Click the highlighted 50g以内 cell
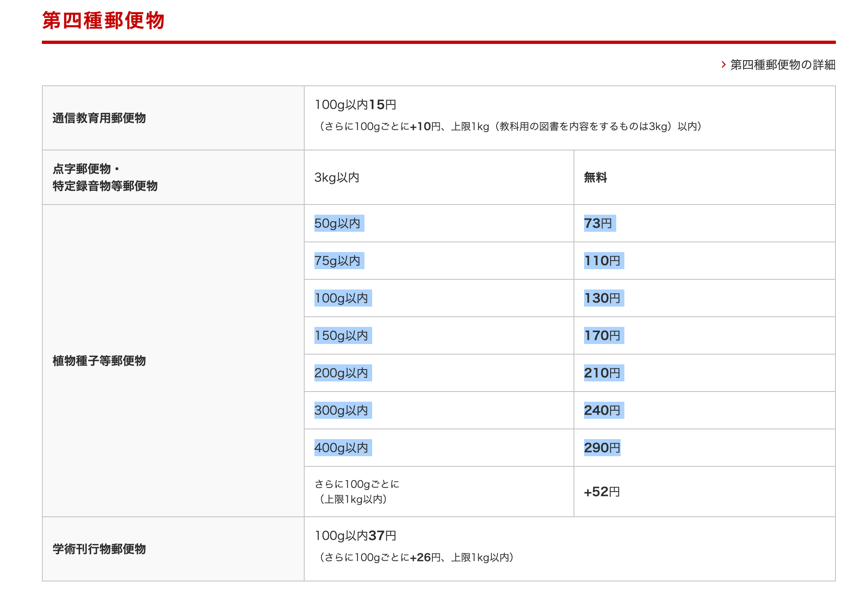Image resolution: width=868 pixels, height=592 pixels. [338, 223]
